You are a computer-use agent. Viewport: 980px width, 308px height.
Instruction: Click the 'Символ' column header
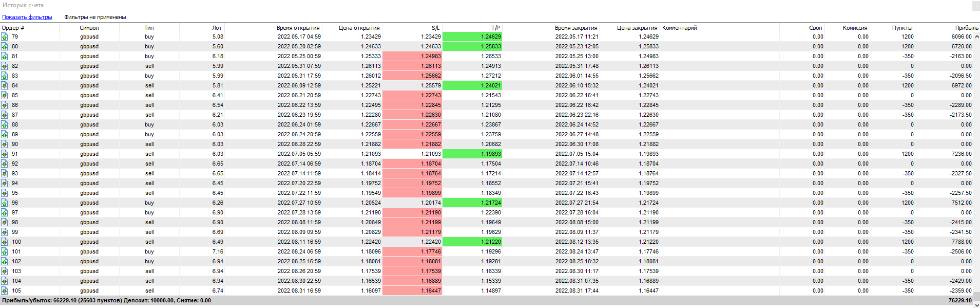coord(89,28)
